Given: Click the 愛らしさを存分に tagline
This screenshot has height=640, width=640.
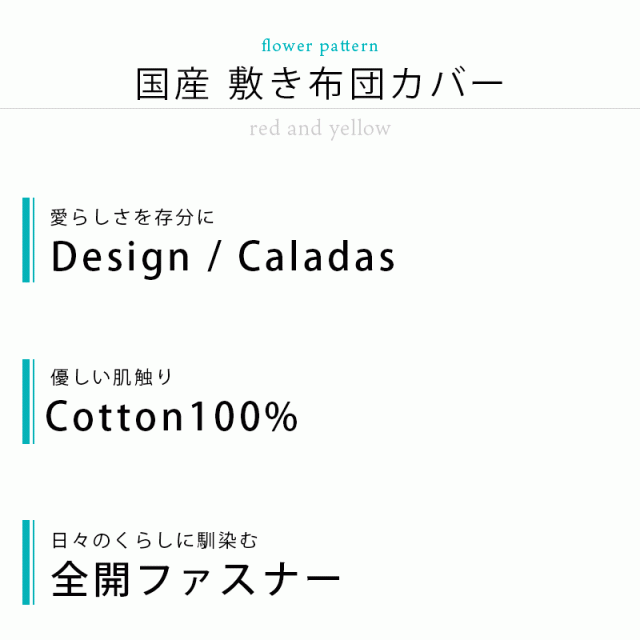Looking at the screenshot, I should 132,216.
